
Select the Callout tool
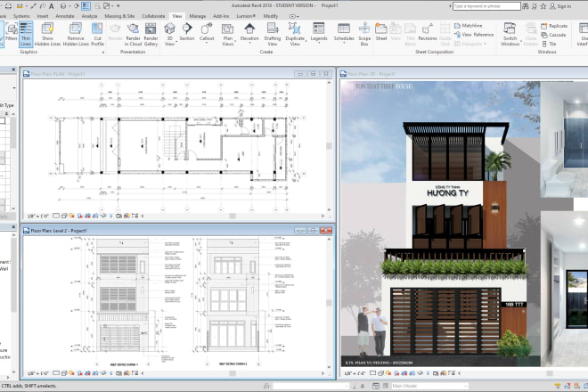[x=207, y=31]
